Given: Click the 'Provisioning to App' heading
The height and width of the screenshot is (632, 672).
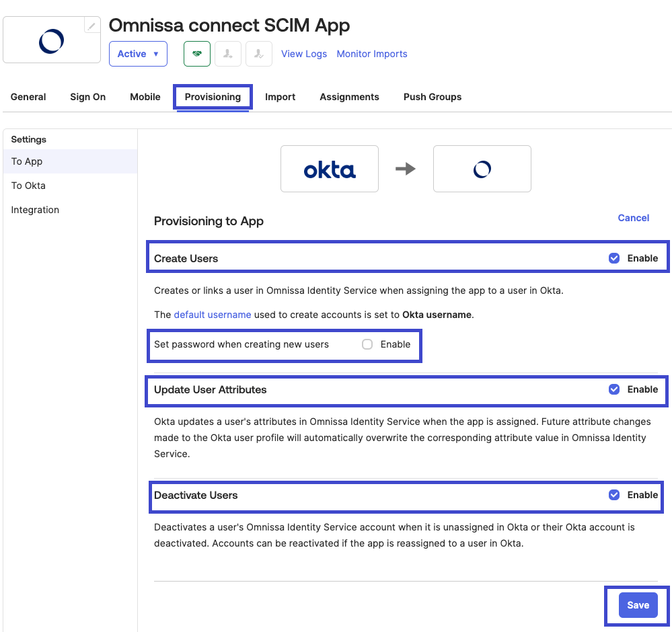Looking at the screenshot, I should click(209, 221).
